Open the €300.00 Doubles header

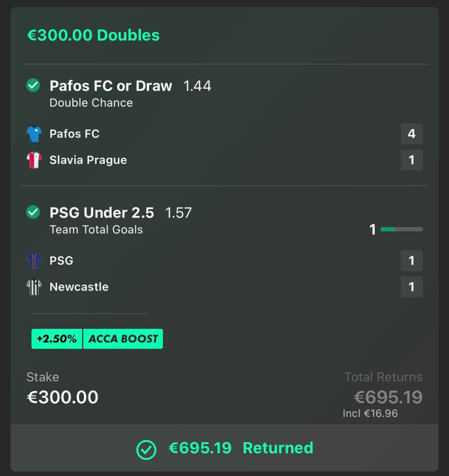pos(93,35)
